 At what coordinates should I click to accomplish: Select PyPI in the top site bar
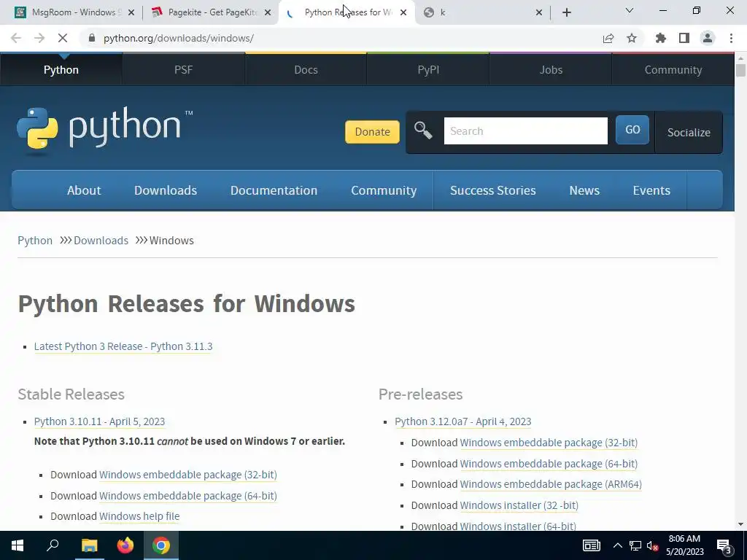pos(428,69)
